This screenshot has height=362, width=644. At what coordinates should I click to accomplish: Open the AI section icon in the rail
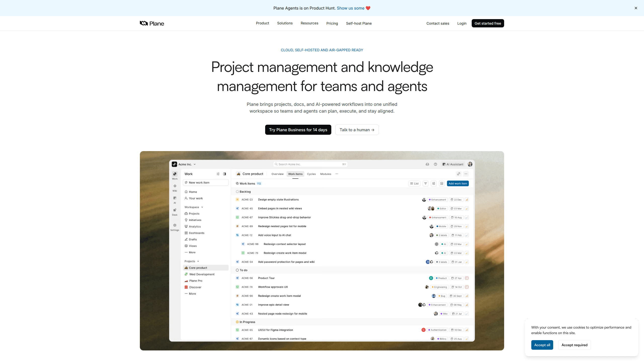175,198
